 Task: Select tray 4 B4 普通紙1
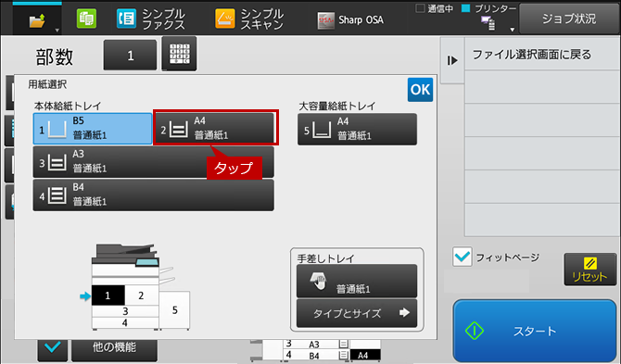(x=153, y=195)
